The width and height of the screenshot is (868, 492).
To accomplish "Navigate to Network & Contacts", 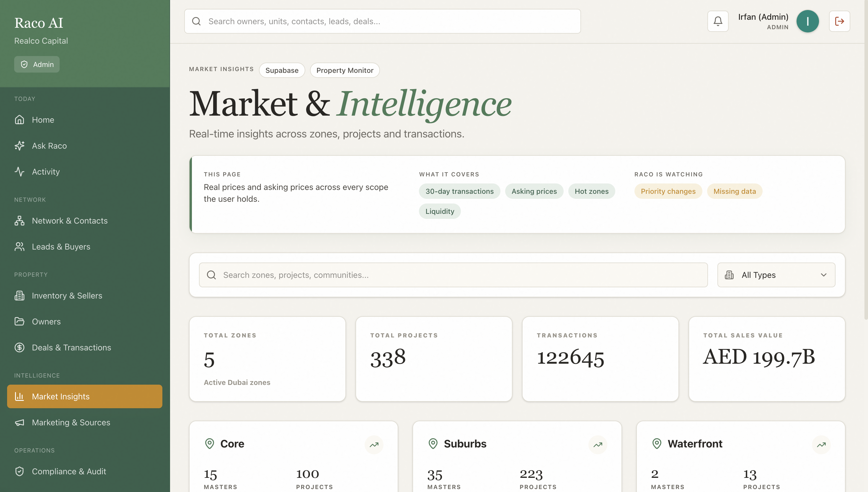I will 84,221.
